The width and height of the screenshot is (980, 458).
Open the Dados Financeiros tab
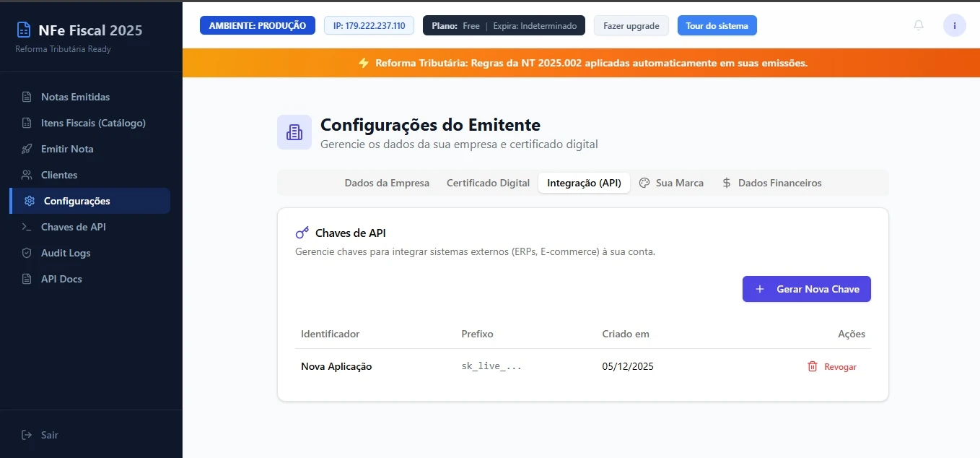[771, 183]
